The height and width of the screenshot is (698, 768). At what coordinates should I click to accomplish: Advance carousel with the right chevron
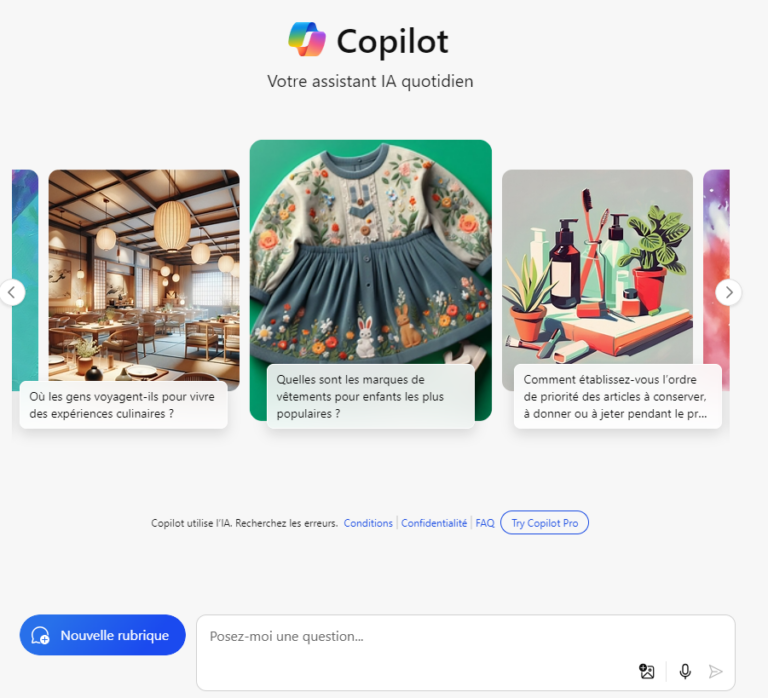pyautogui.click(x=728, y=292)
